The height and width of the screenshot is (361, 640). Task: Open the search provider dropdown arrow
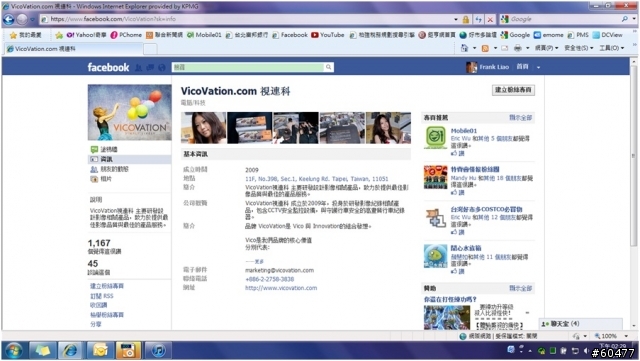click(634, 19)
